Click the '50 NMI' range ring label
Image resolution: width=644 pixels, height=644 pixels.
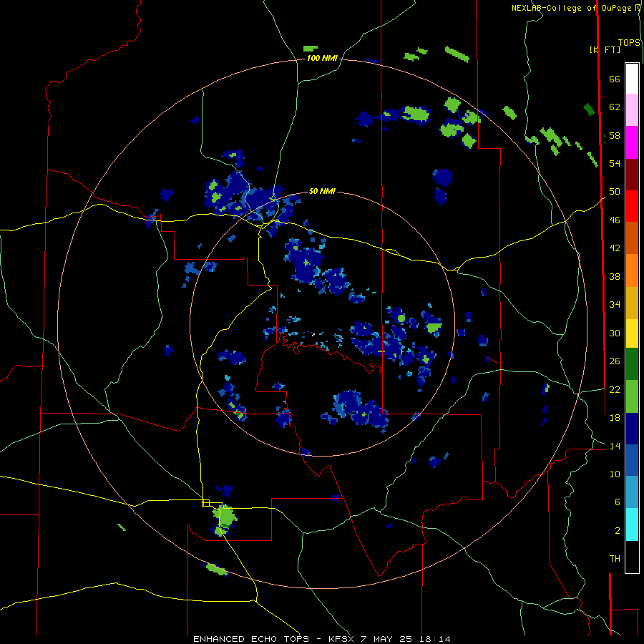[322, 191]
